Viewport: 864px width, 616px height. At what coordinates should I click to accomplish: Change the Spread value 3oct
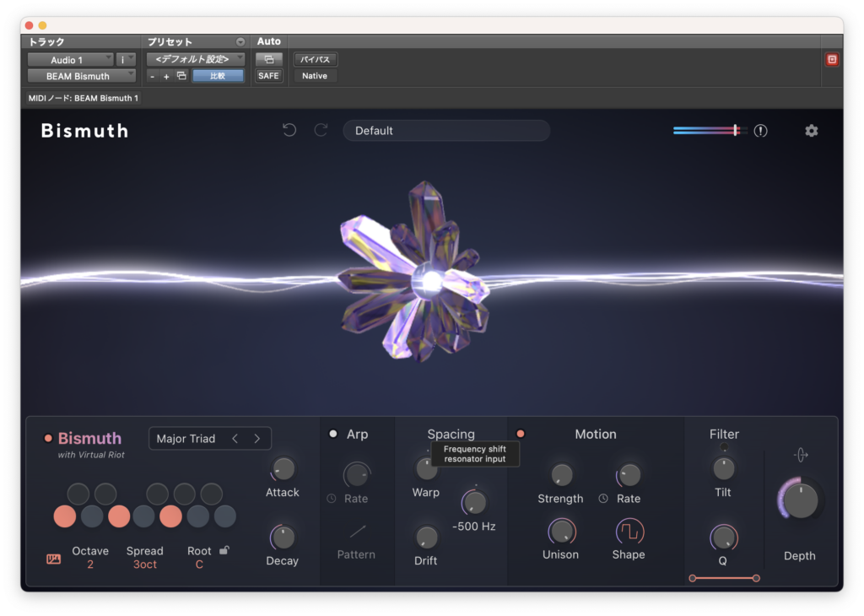click(x=145, y=565)
